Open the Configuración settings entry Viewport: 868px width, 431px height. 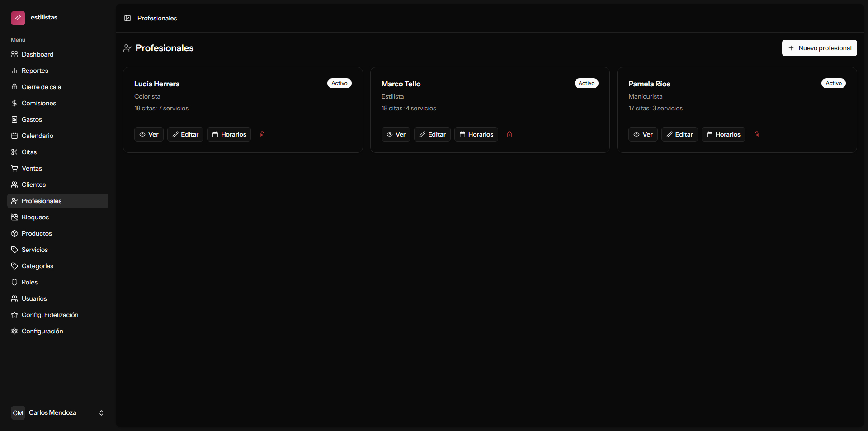click(x=42, y=331)
